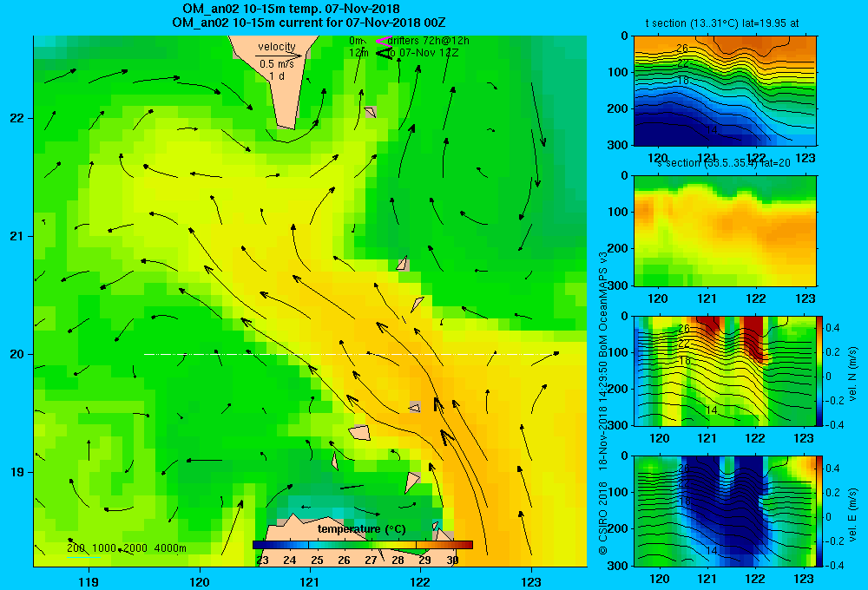Click the '1 d' label under the velocity scale

tap(277, 76)
